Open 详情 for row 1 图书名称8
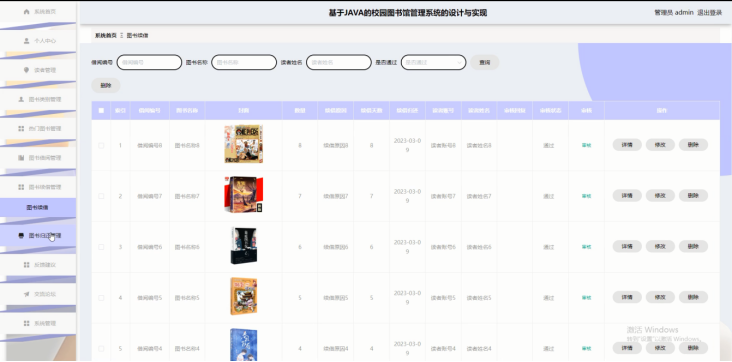This screenshot has width=732, height=362. tap(627, 145)
